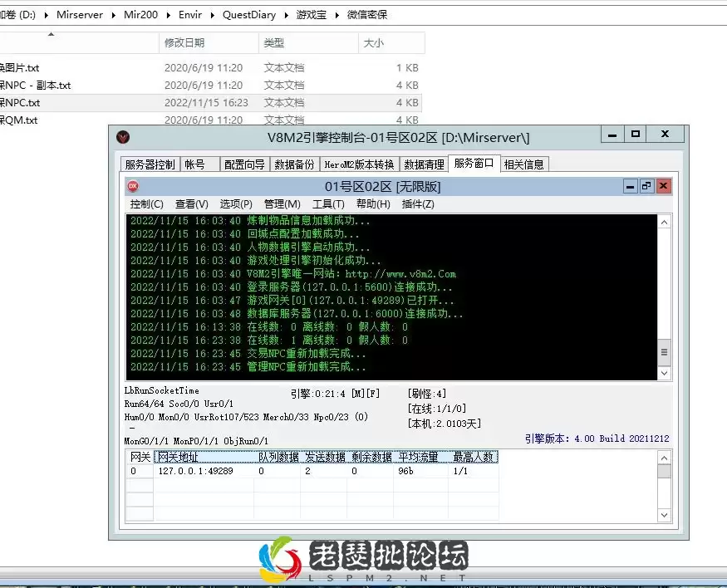Maximize the V8M2引擎控制台 window
This screenshot has width=727, height=588.
pyautogui.click(x=636, y=135)
